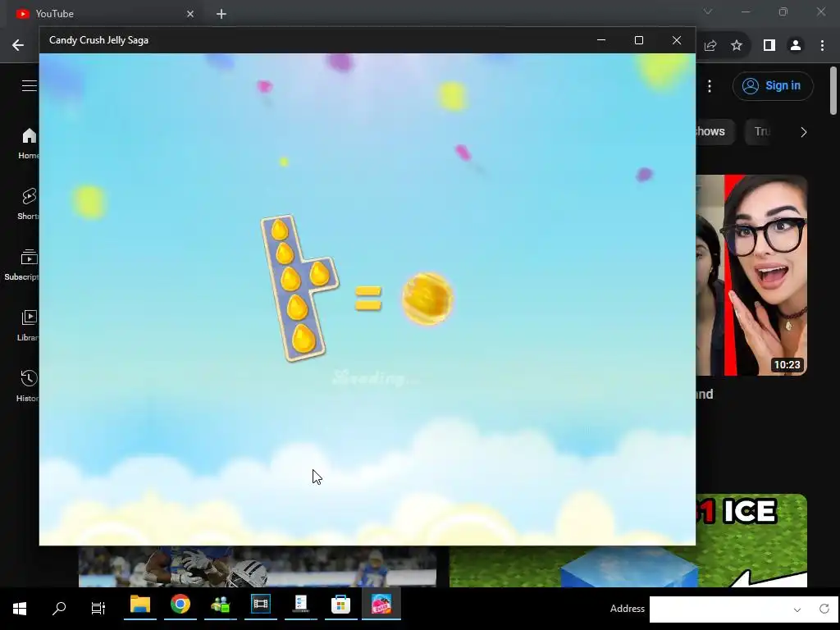Open Chrome three-dot menu
Viewport: 840px width, 630px height.
[x=822, y=46]
